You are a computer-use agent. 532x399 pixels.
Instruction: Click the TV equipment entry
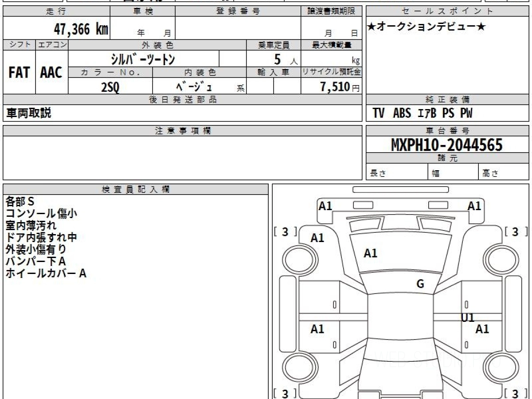pos(378,113)
